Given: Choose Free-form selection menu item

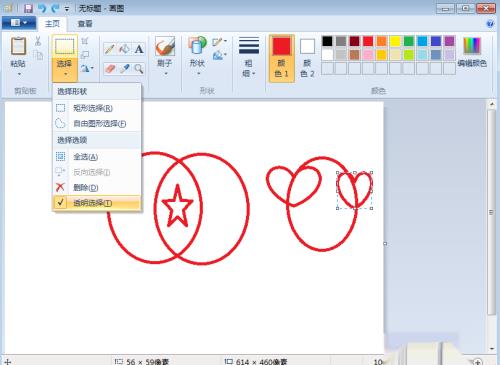Looking at the screenshot, I should coord(97,124).
